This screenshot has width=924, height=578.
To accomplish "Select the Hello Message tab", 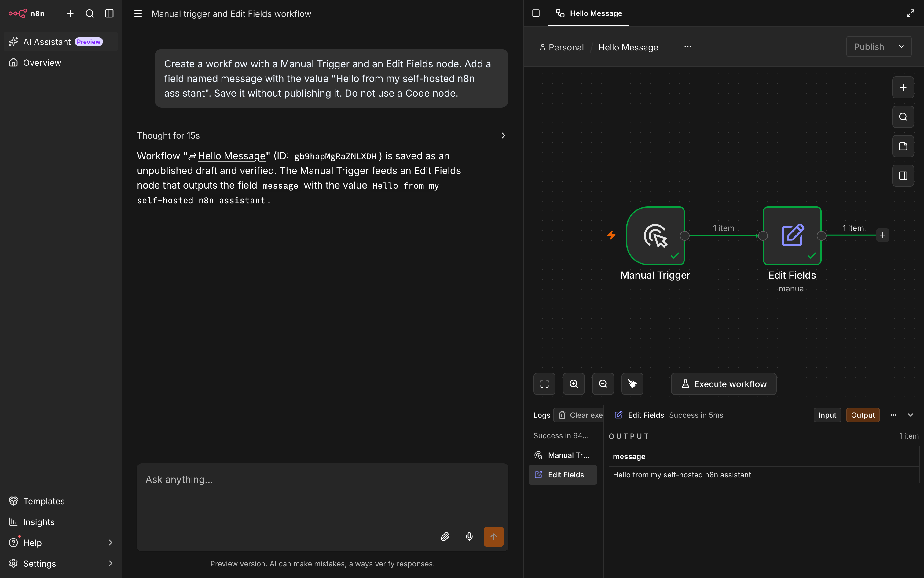I will click(589, 13).
